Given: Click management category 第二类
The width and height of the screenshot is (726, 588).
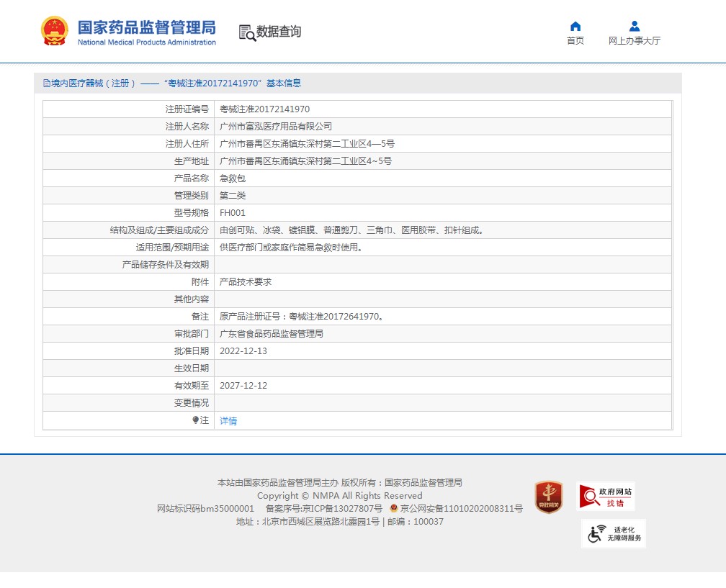Looking at the screenshot, I should tap(233, 196).
